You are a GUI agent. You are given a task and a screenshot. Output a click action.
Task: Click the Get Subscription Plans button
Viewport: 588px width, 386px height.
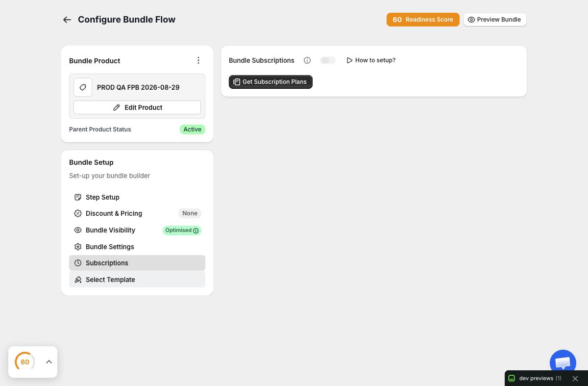pos(270,82)
